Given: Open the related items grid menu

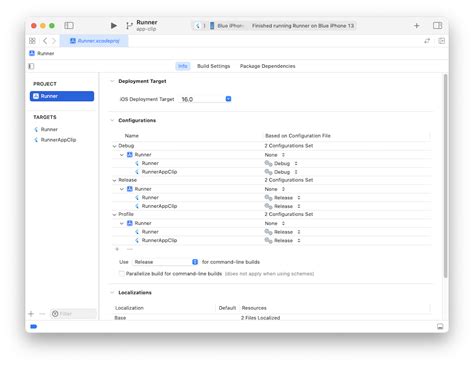Looking at the screenshot, I should (32, 41).
